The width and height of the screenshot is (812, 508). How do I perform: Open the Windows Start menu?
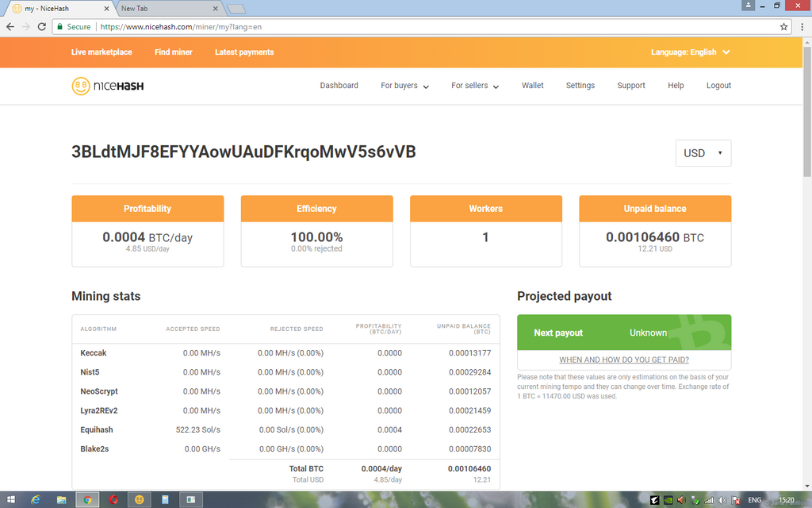pyautogui.click(x=11, y=500)
